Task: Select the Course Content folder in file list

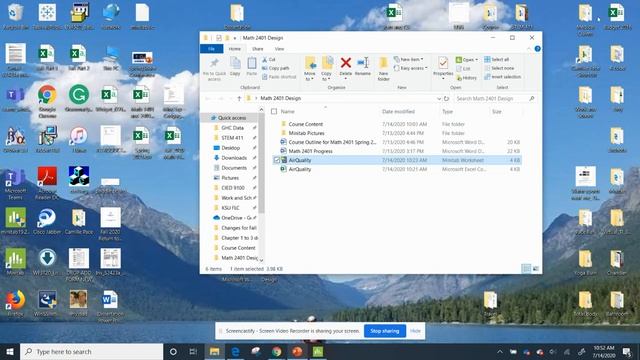Action: point(305,124)
